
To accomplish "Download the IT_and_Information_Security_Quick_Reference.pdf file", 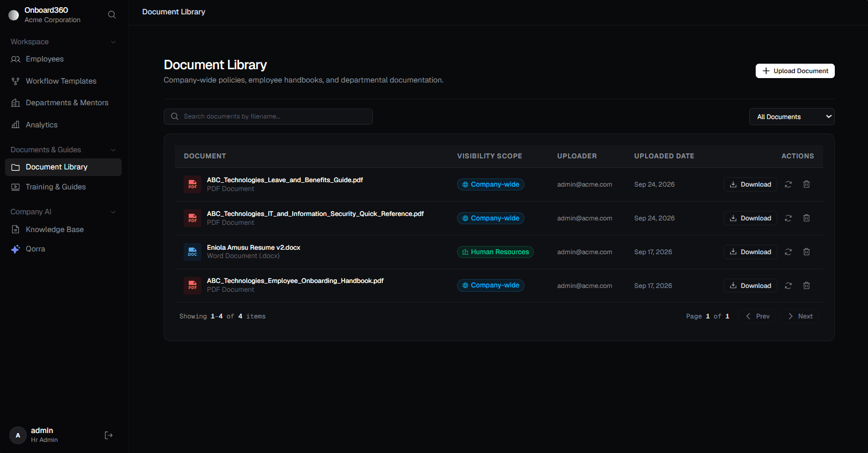I will [750, 218].
